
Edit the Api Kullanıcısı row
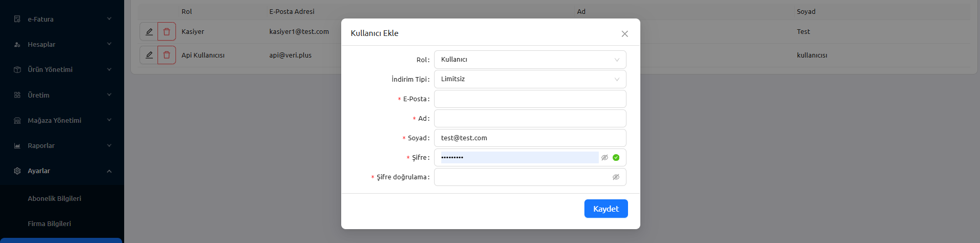(x=149, y=55)
